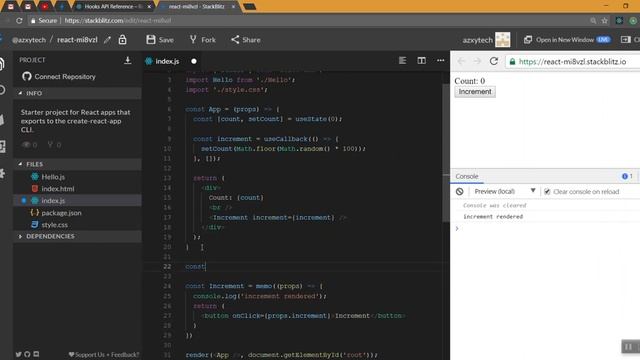Reload the preview pane
Image resolution: width=640 pixels, height=360 pixels.
click(494, 61)
